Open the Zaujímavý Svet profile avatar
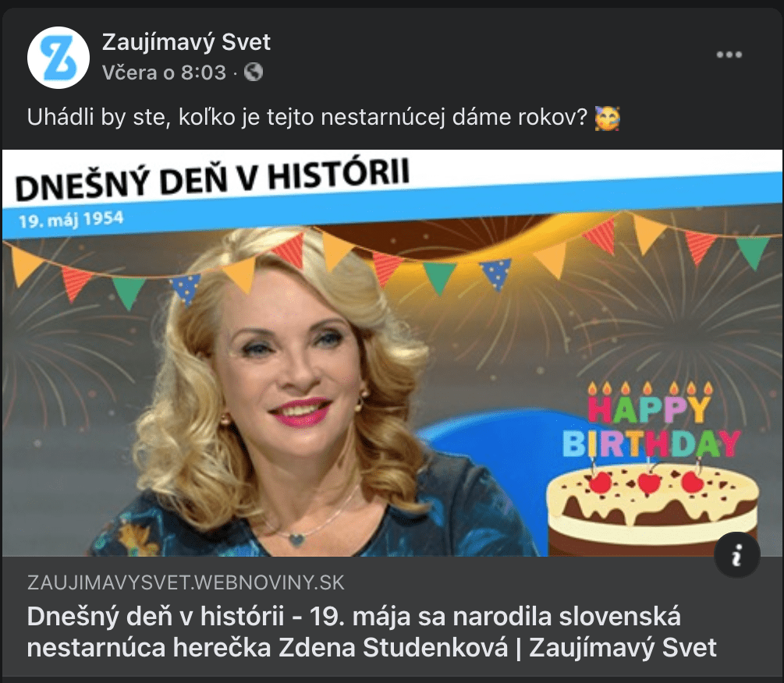Screen dimensions: 784x683 [58, 58]
